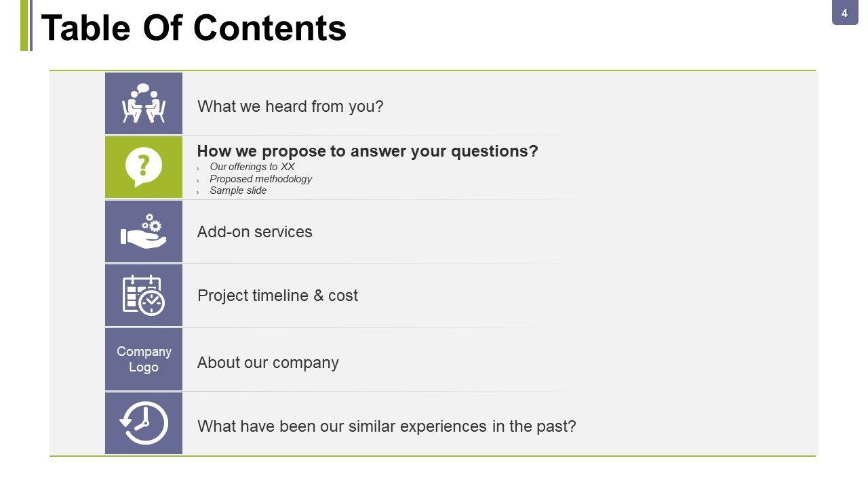Open the 'What we heard from you?' section

[290, 106]
